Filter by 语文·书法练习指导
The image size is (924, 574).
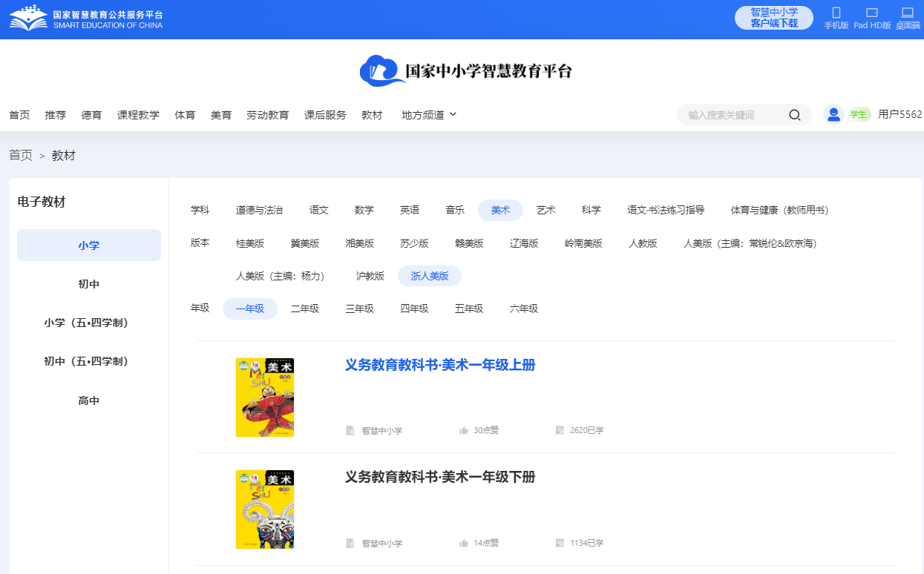(x=666, y=210)
